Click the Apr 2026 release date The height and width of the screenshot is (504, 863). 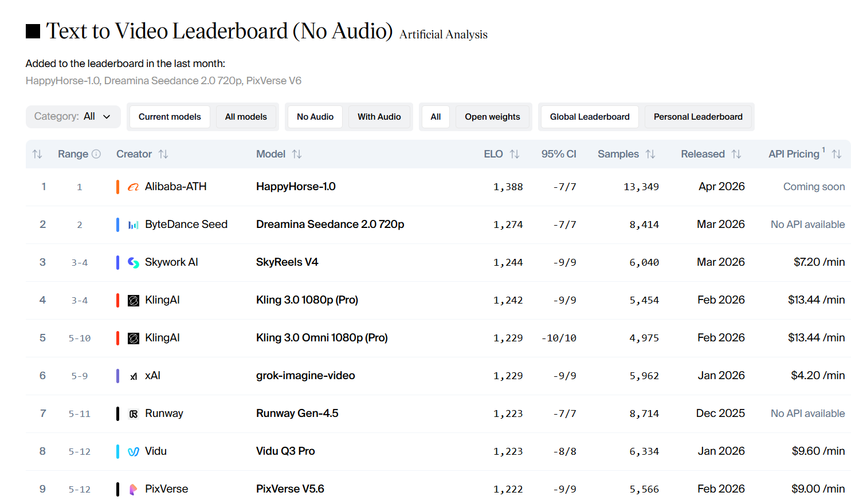[721, 187]
